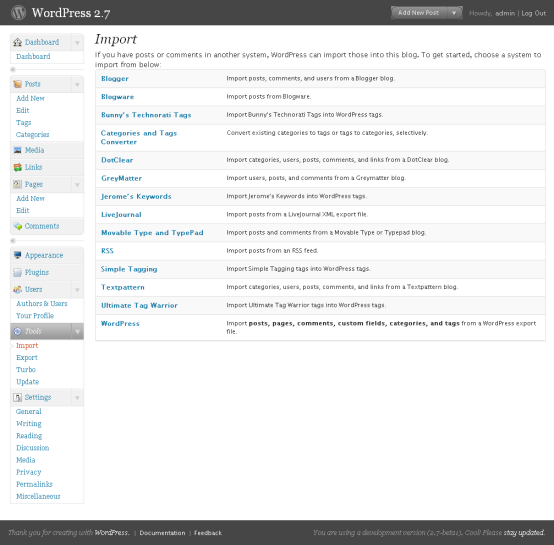The height and width of the screenshot is (545, 554).
Task: Choose the WordPress importer
Action: 120,324
